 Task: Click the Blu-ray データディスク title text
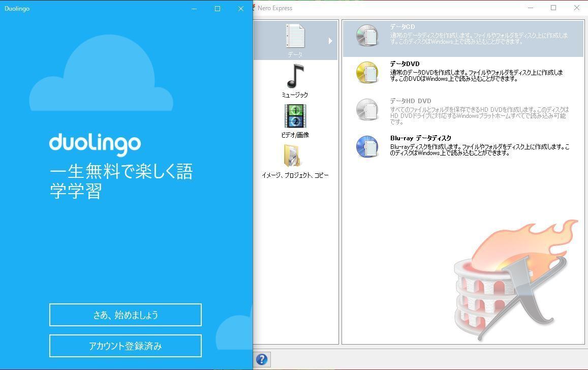421,138
